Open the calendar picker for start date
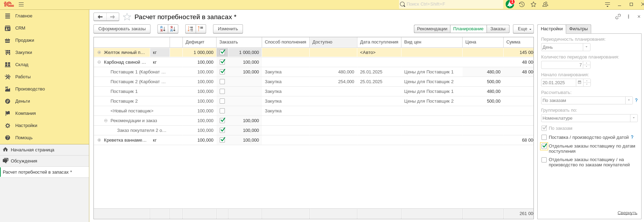 [x=579, y=82]
